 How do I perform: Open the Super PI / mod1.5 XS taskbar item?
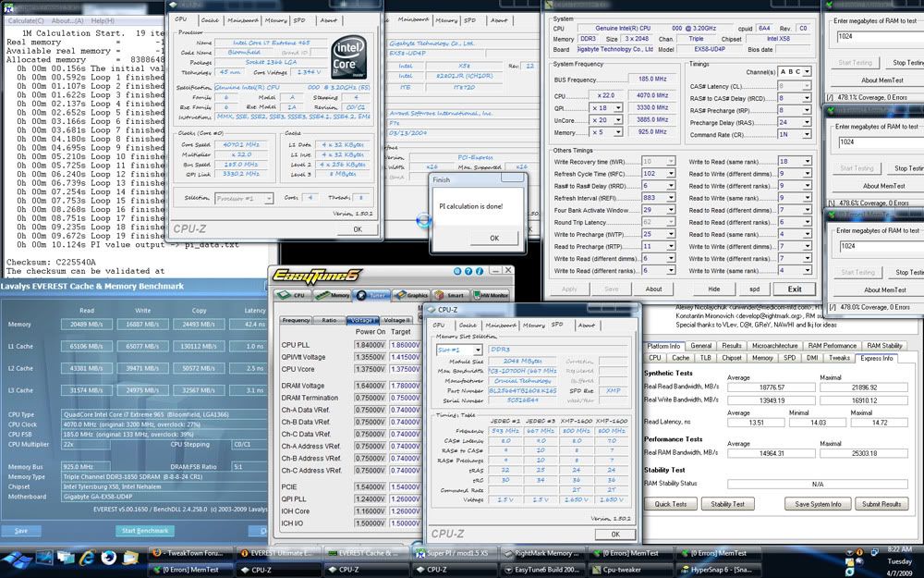454,553
